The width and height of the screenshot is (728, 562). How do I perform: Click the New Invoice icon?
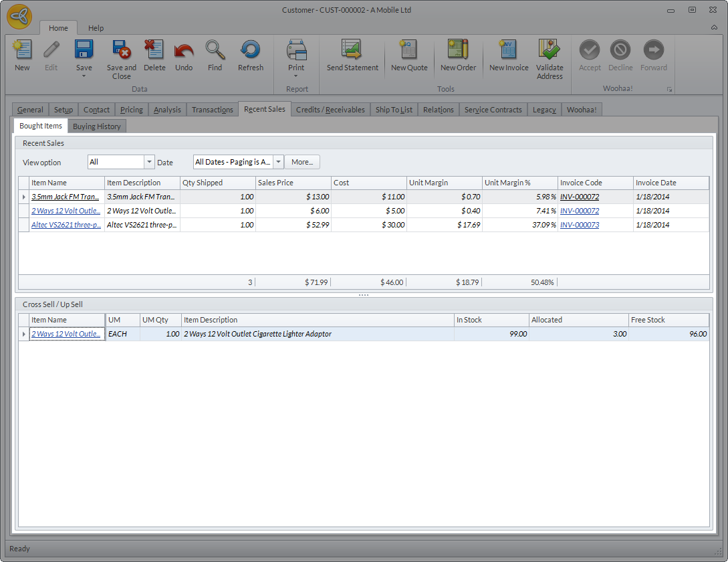[509, 55]
